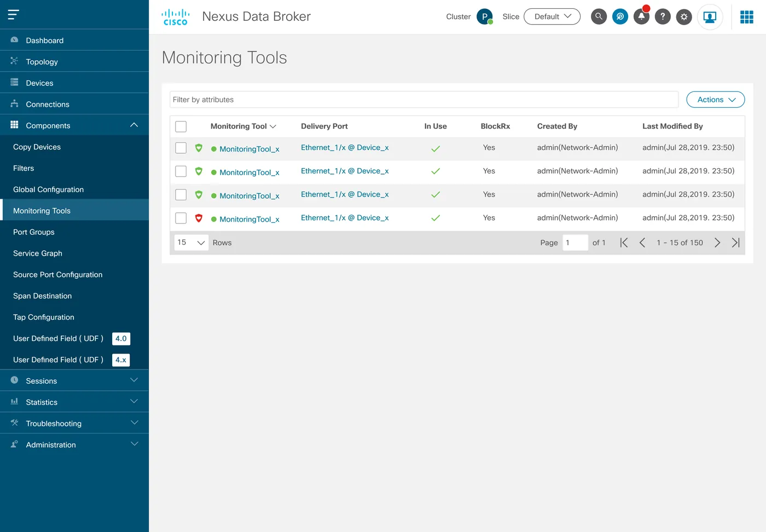The image size is (766, 532).
Task: Click the Cisco logo
Action: pos(176,17)
